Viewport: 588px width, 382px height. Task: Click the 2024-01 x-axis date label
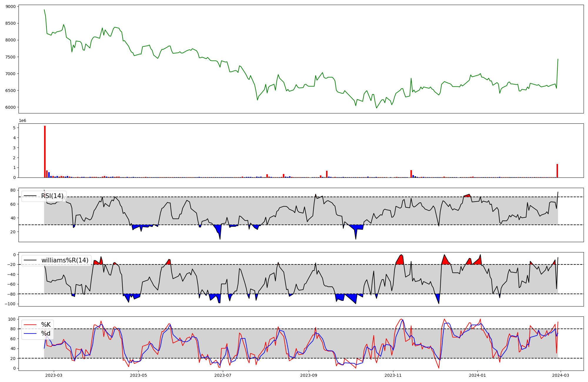(478, 375)
